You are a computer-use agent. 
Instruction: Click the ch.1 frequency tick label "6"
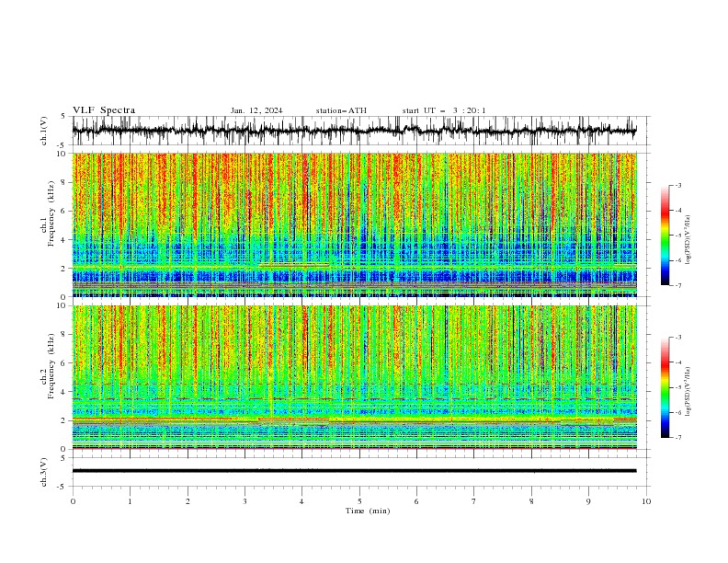[x=65, y=211]
